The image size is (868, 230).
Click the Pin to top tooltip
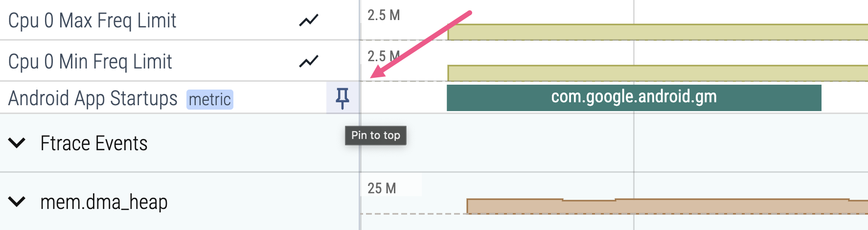[x=375, y=136]
